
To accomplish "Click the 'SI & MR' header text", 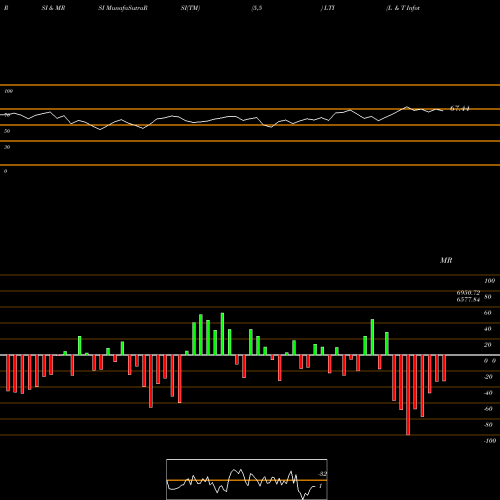I will coord(53,8).
